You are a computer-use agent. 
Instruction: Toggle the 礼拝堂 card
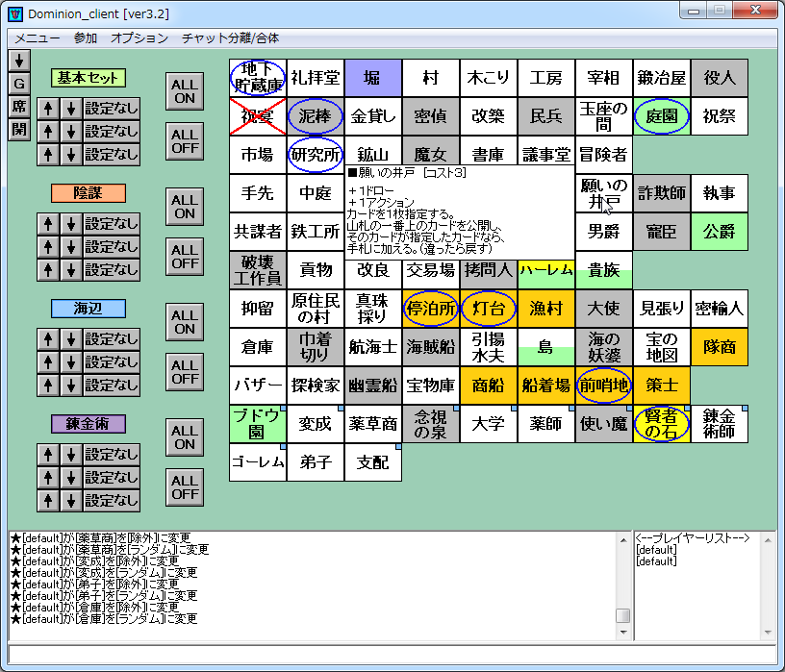[315, 78]
